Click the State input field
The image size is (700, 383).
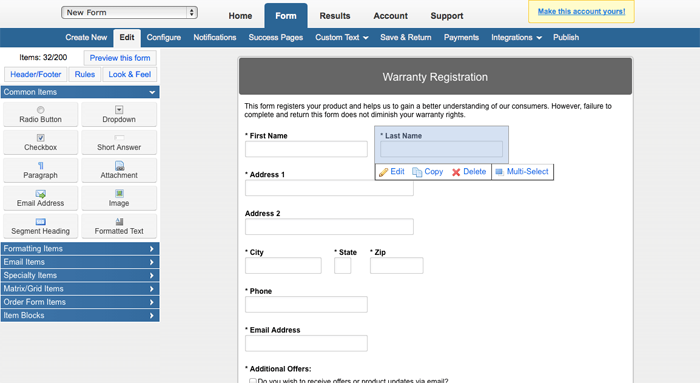(x=343, y=266)
